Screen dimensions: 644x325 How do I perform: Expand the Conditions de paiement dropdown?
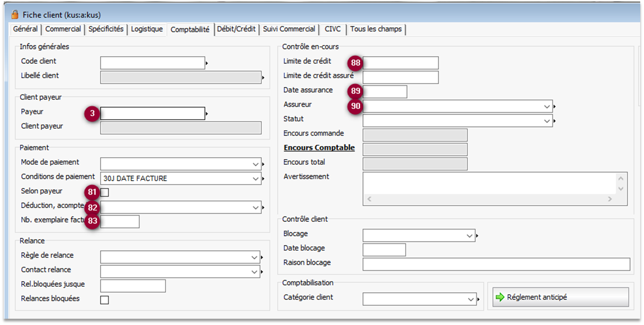click(x=256, y=179)
